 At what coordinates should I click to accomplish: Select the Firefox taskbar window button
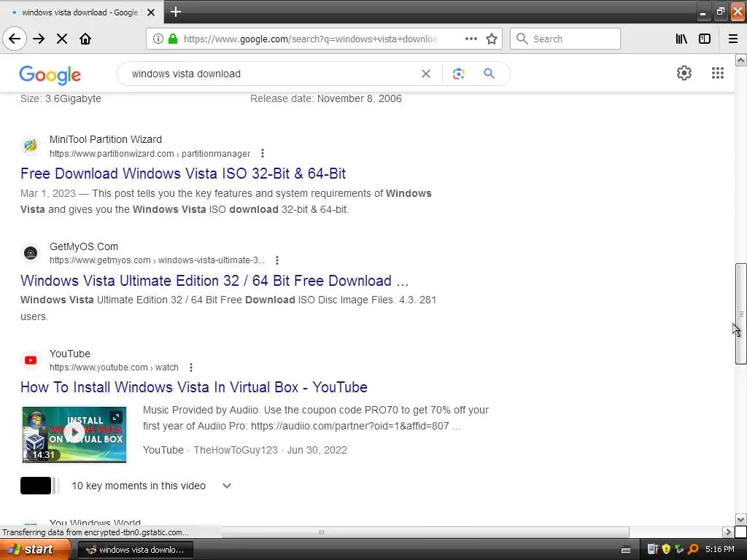(x=135, y=550)
